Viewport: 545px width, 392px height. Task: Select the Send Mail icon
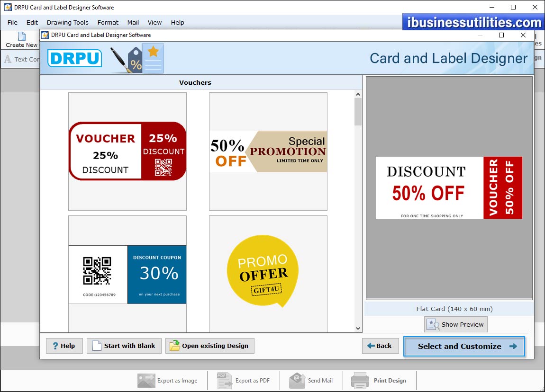point(297,381)
